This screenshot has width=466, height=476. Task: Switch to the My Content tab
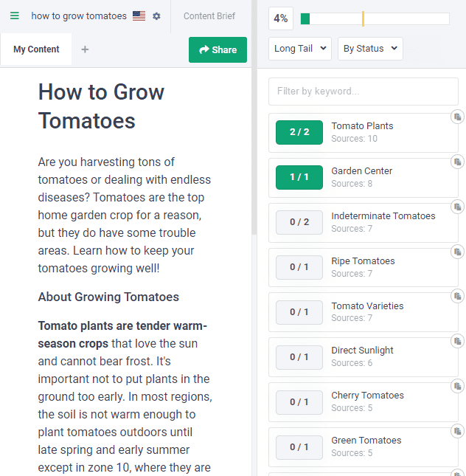point(36,49)
